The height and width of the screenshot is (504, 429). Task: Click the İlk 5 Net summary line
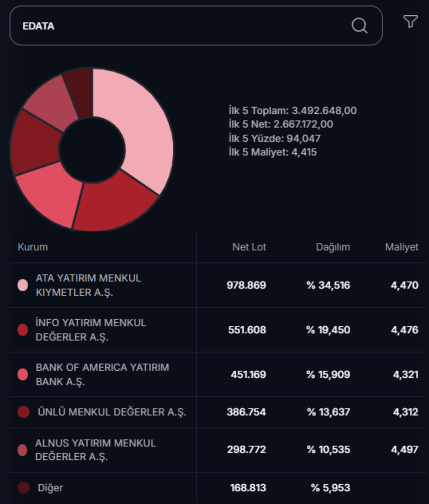pyautogui.click(x=281, y=124)
